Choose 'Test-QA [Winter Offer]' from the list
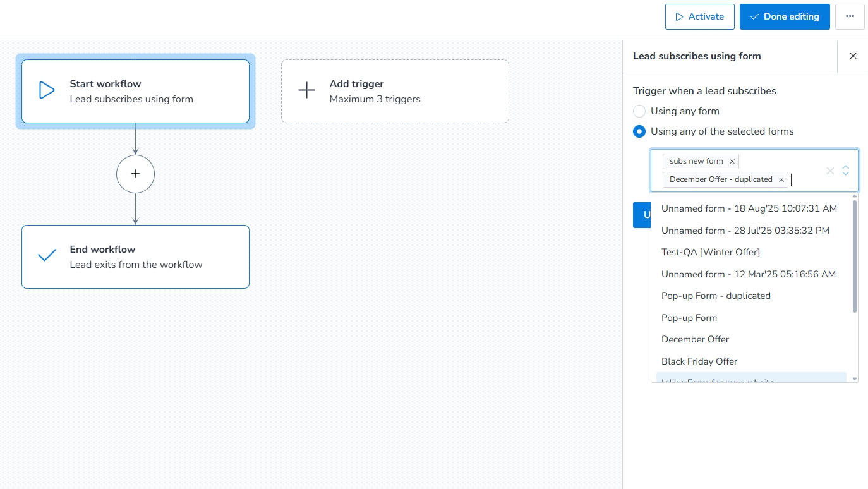Image resolution: width=868 pixels, height=489 pixels. click(711, 252)
